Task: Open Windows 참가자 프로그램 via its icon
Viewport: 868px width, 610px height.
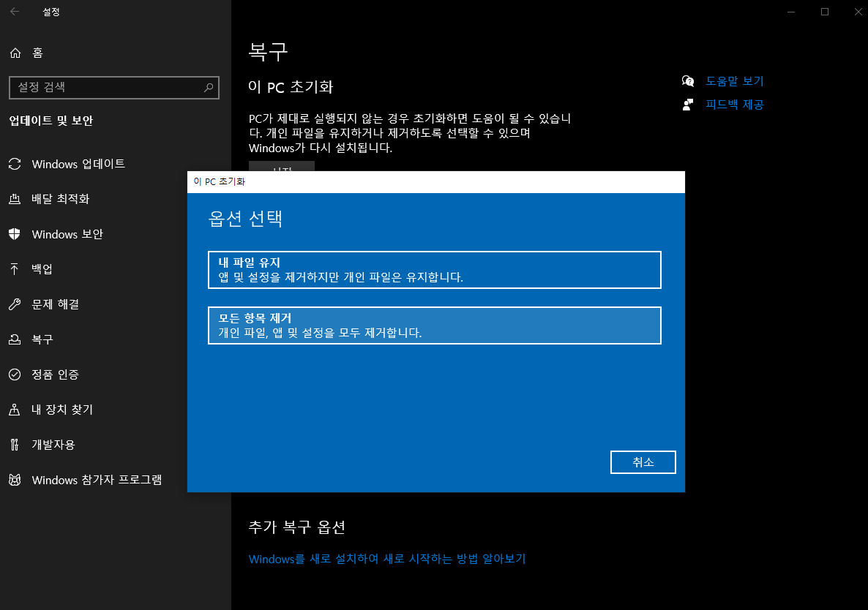Action: pyautogui.click(x=14, y=480)
